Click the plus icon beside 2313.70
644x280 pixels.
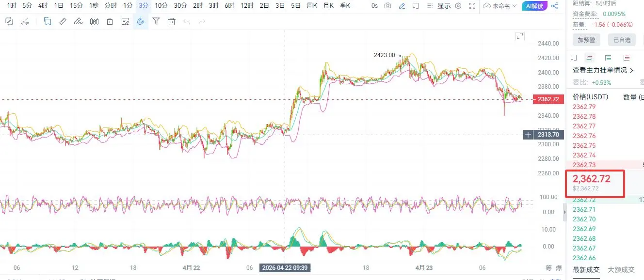(528, 135)
